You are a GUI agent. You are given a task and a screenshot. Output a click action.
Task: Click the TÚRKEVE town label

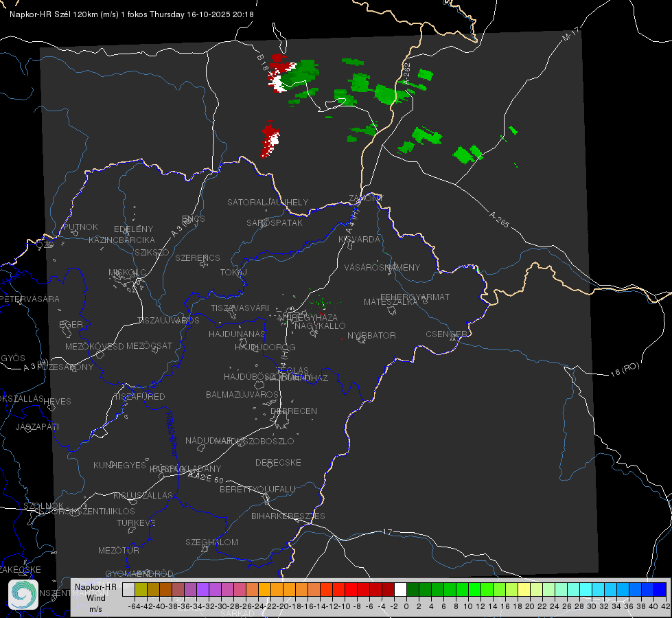point(136,523)
